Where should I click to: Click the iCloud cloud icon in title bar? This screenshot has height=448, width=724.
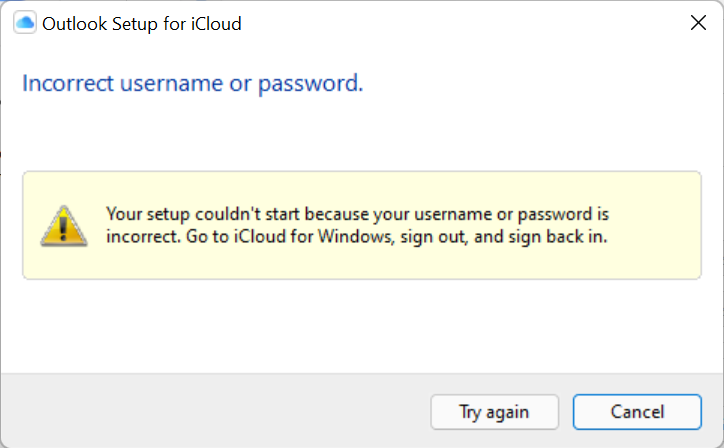click(26, 23)
